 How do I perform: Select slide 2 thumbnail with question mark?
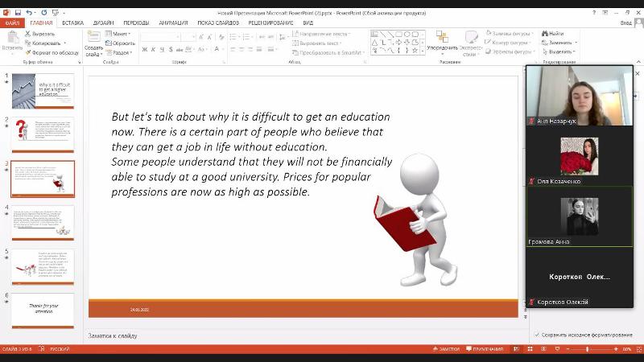point(43,134)
